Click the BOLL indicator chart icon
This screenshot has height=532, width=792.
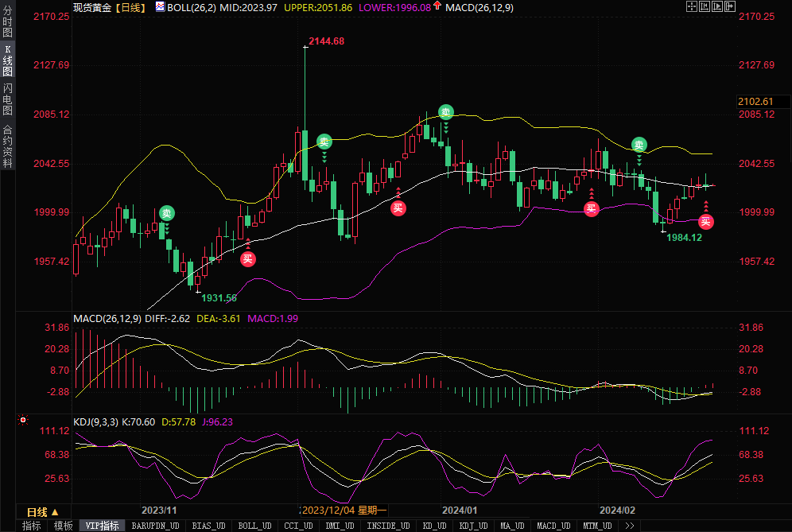[160, 7]
